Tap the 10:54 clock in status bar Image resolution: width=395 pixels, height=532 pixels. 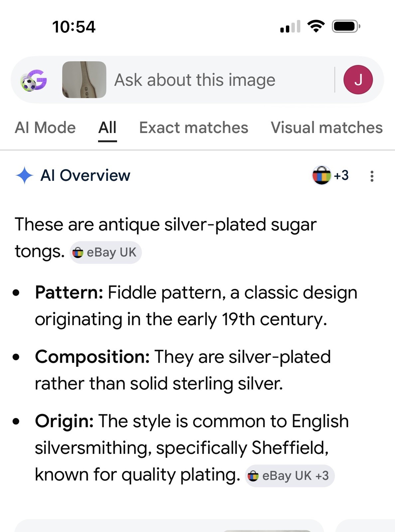point(74,27)
